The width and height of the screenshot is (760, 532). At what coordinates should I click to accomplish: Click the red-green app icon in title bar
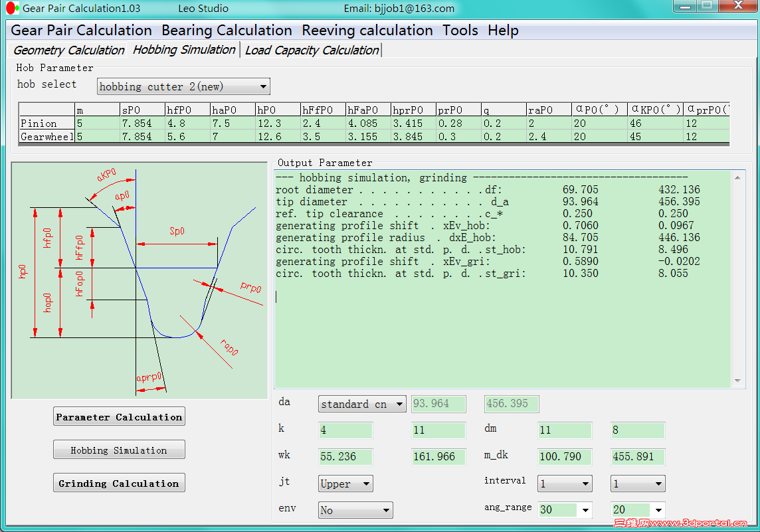pyautogui.click(x=12, y=8)
